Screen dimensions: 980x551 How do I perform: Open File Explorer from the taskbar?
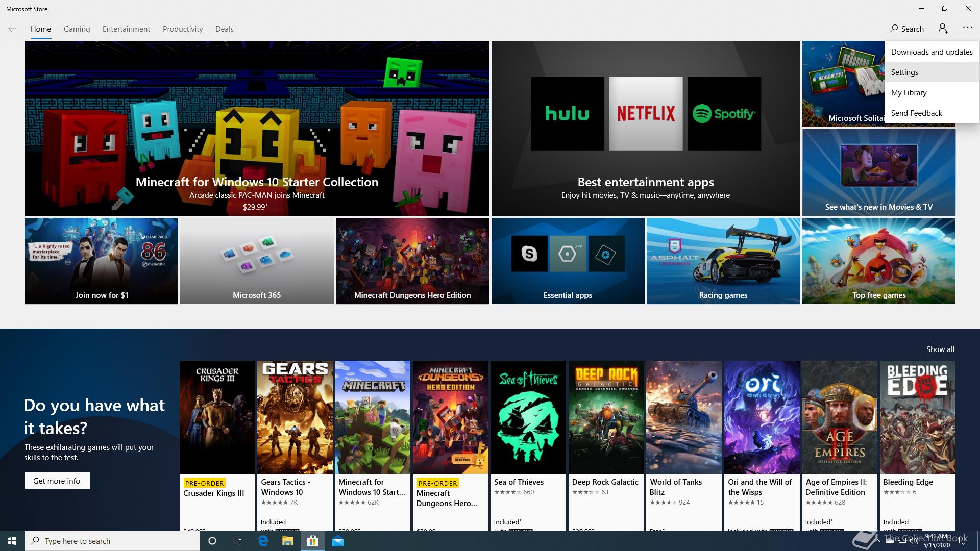coord(288,541)
